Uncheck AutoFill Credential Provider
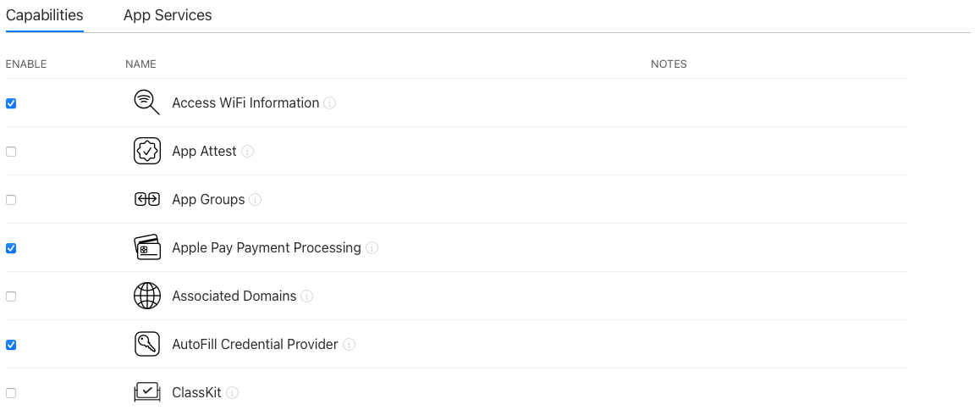 tap(11, 344)
